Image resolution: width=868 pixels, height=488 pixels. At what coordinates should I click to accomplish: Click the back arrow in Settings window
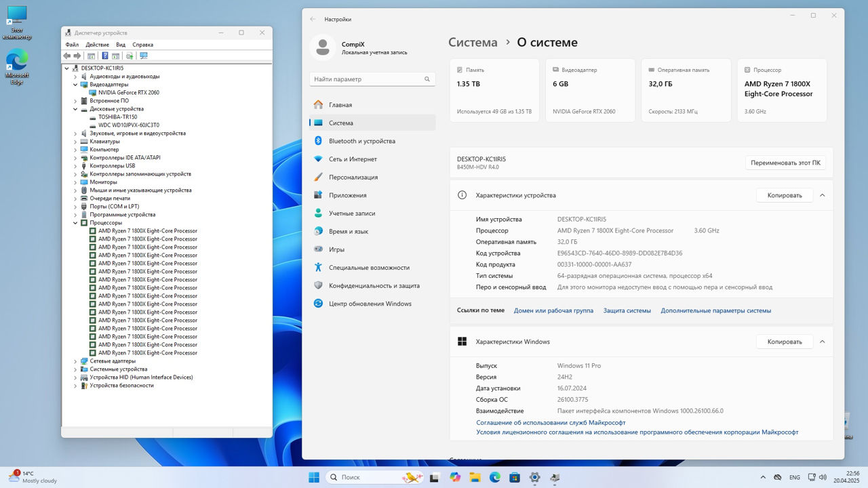click(x=313, y=19)
